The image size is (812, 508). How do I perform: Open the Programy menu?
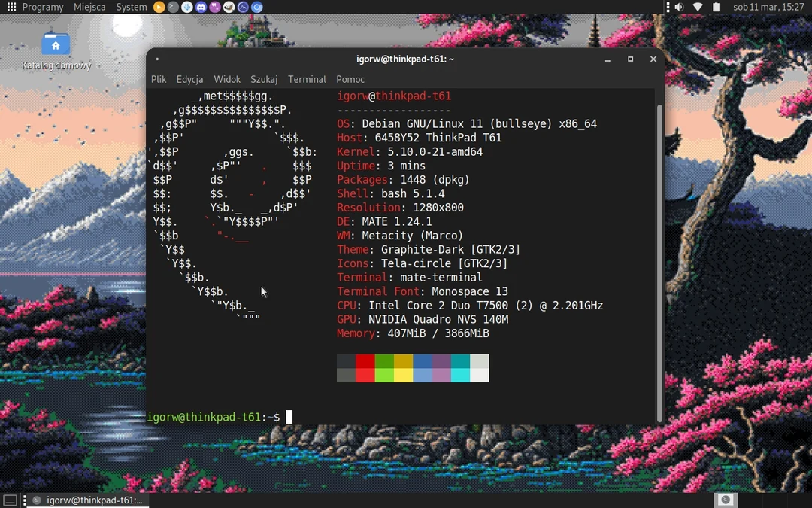click(43, 7)
